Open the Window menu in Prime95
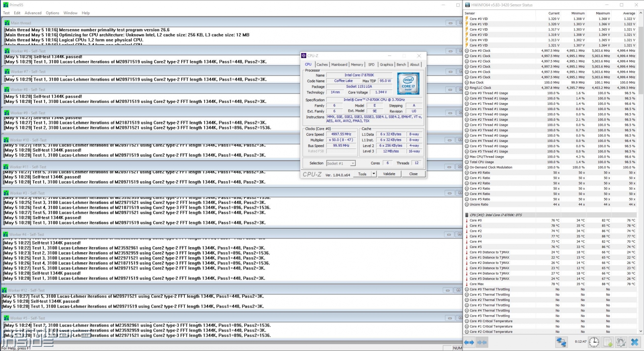This screenshot has height=351, width=644. point(70,13)
